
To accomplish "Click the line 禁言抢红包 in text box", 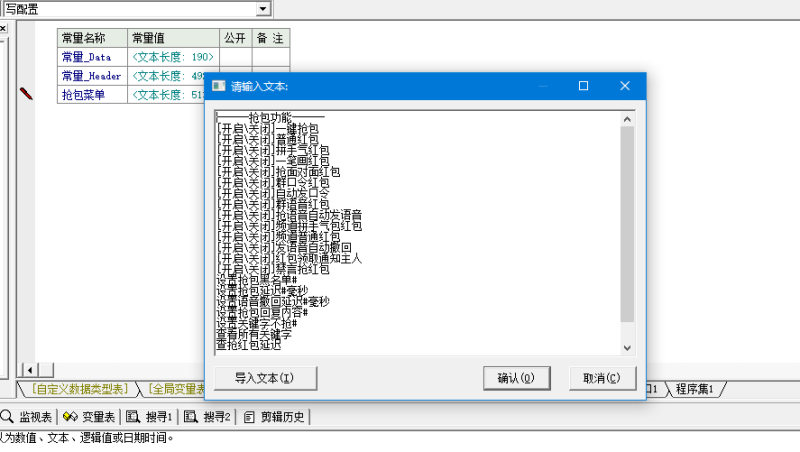I will pos(273,269).
